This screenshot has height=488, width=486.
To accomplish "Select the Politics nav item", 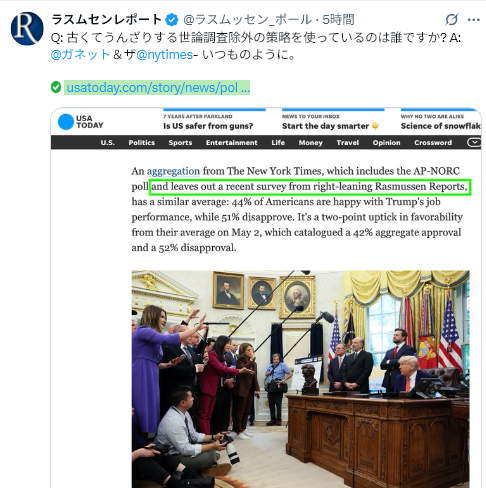I will click(142, 143).
